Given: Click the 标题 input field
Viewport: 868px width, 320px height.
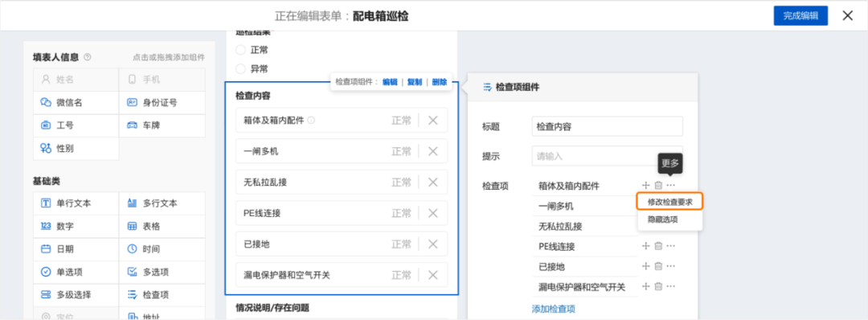Looking at the screenshot, I should coord(608,126).
